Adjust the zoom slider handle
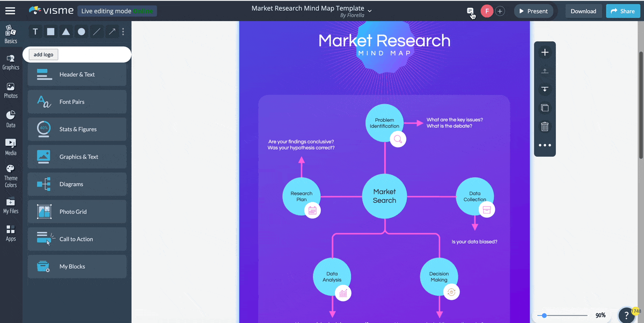The height and width of the screenshot is (323, 644). (545, 315)
